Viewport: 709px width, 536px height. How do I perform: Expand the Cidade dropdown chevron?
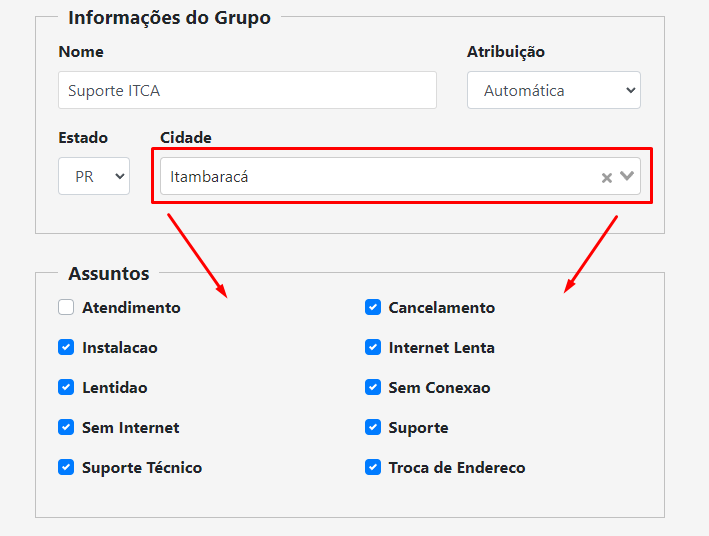point(627,176)
